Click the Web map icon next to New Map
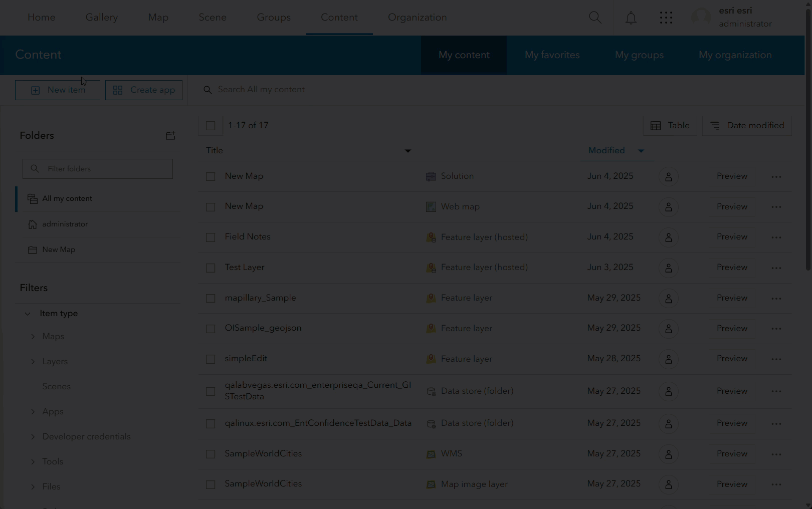The height and width of the screenshot is (509, 812). pos(431,206)
